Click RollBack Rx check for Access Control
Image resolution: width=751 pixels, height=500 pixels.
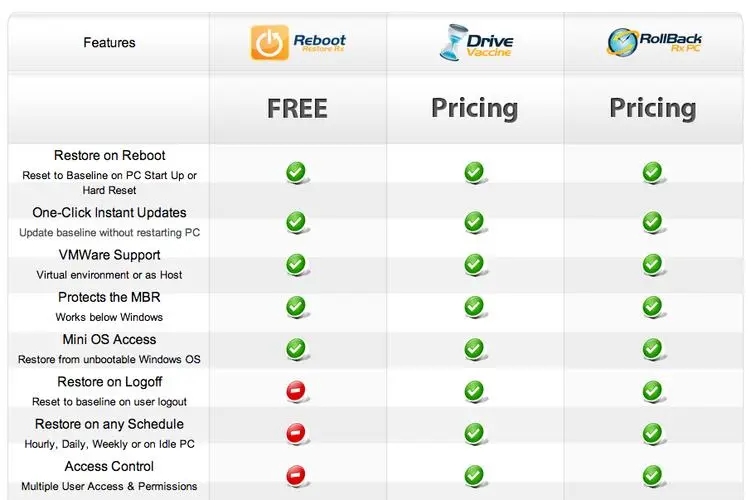(x=652, y=475)
